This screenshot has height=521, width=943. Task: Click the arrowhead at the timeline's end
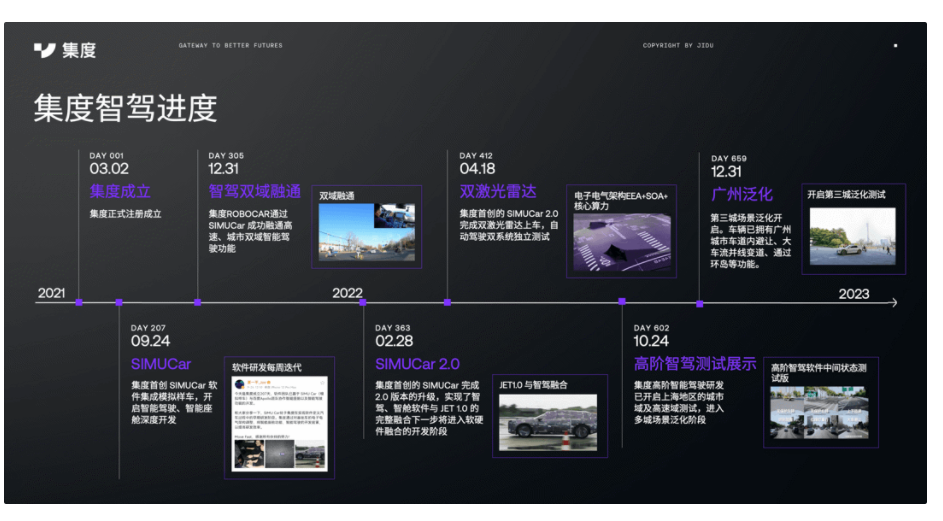pyautogui.click(x=894, y=303)
